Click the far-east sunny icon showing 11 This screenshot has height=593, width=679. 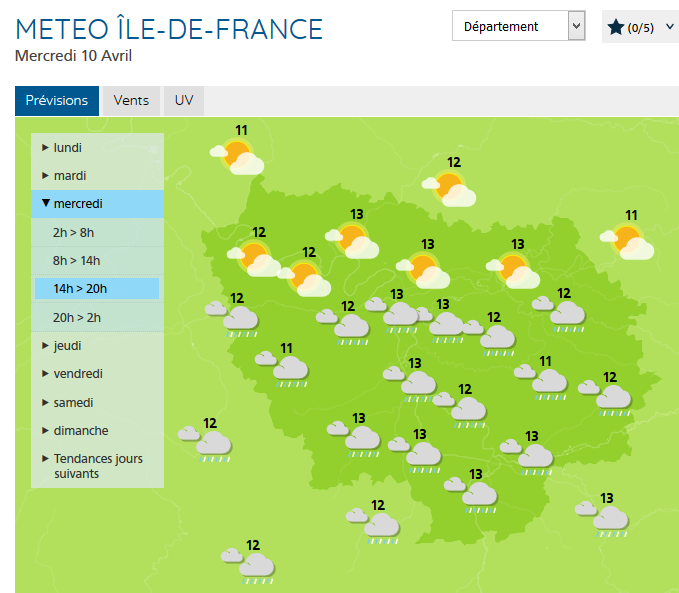[x=627, y=242]
